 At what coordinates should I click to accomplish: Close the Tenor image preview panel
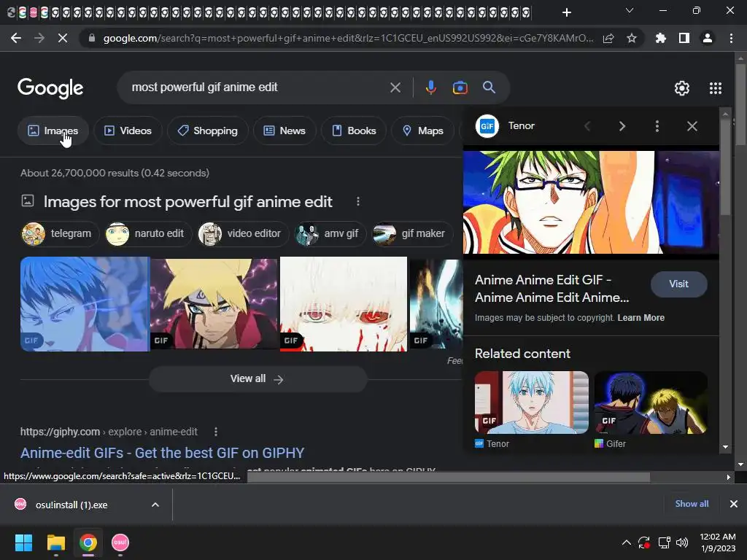click(692, 126)
